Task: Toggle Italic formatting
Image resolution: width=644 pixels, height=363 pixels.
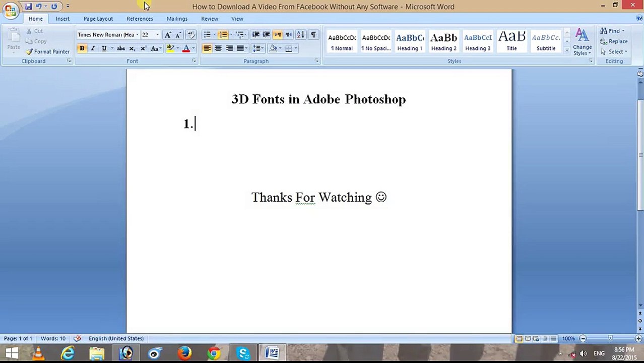Action: 93,48
